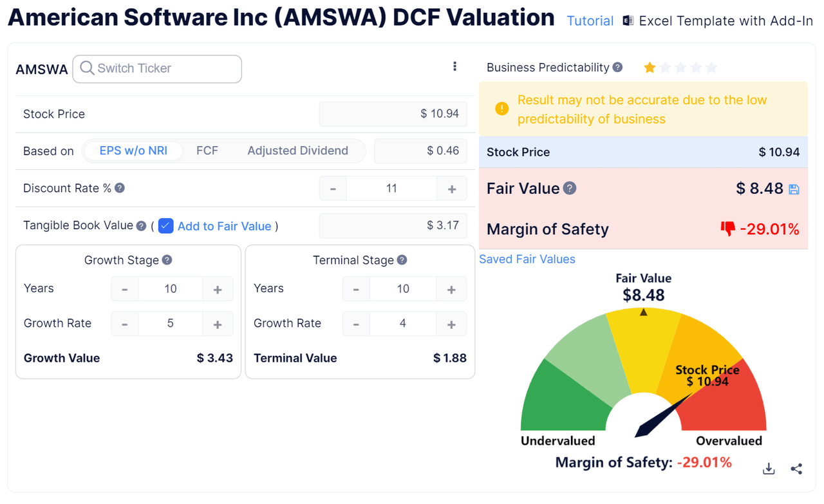The image size is (824, 504).
Task: Increase Terminal Stage growth rate
Action: [x=453, y=323]
